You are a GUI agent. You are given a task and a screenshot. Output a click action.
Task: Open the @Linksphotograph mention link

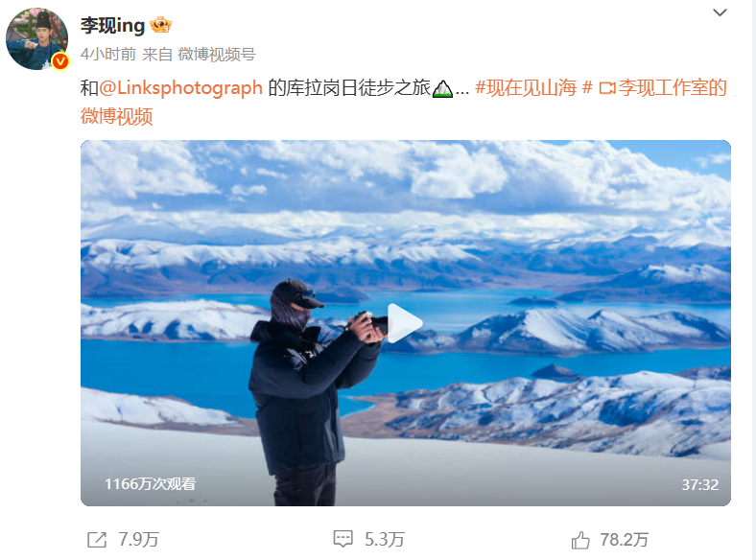180,87
